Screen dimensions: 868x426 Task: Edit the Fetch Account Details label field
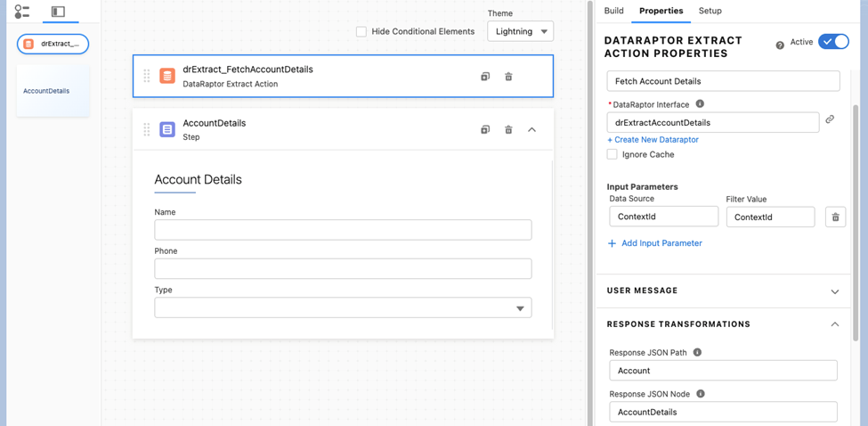coord(724,81)
